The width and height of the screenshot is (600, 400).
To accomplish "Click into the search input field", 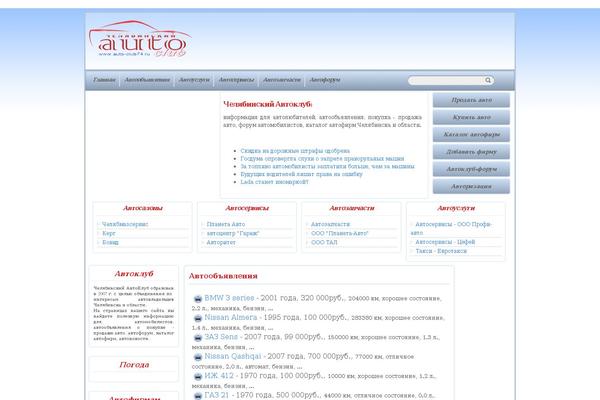I will 445,80.
